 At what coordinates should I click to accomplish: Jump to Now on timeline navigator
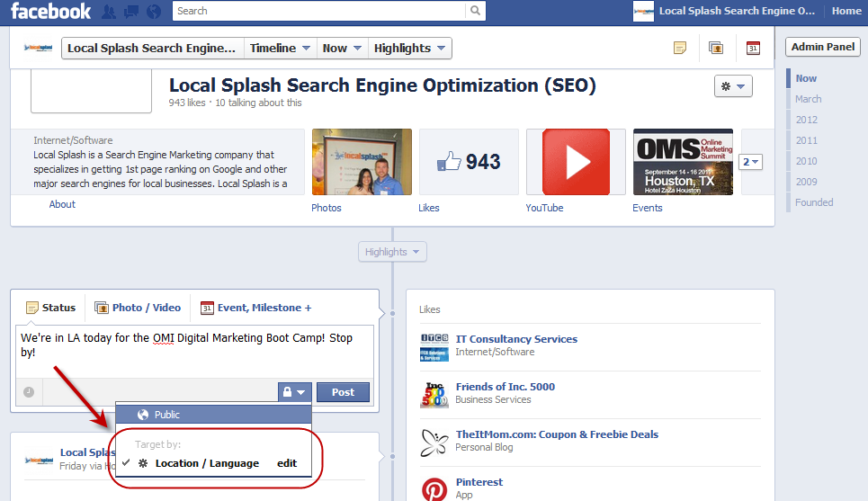click(806, 78)
